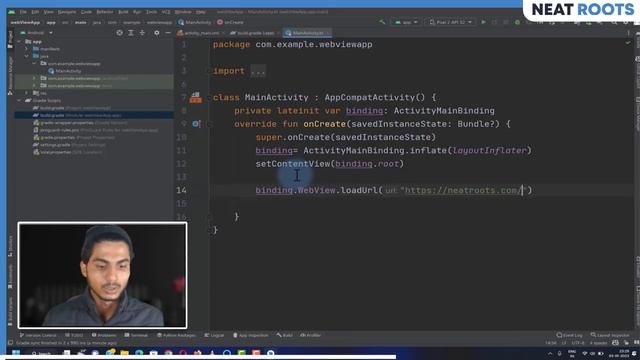Select gradle.properties file
The height and width of the screenshot is (360, 640).
(74, 138)
